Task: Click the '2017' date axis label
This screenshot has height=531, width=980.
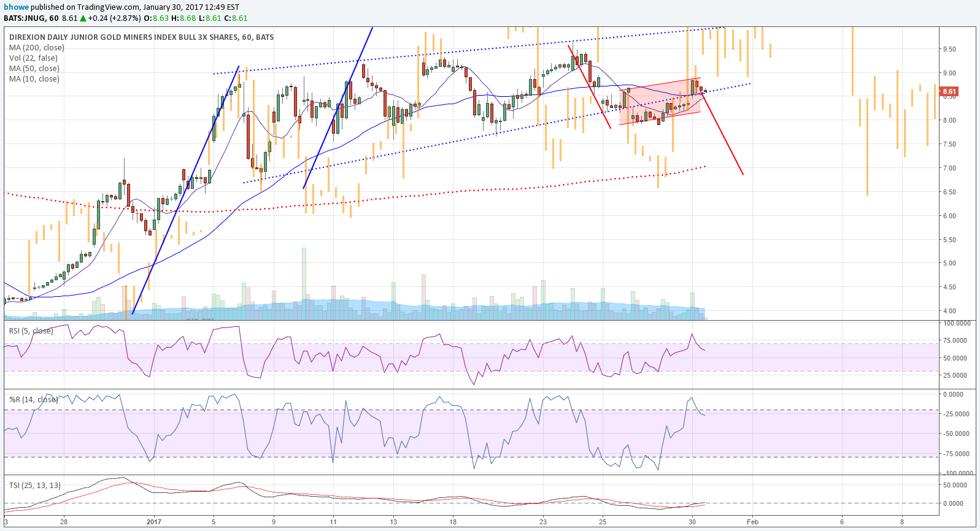Action: 154,522
